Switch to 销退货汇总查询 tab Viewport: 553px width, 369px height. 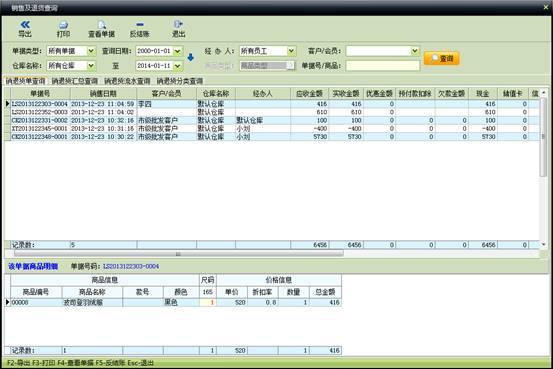click(75, 81)
